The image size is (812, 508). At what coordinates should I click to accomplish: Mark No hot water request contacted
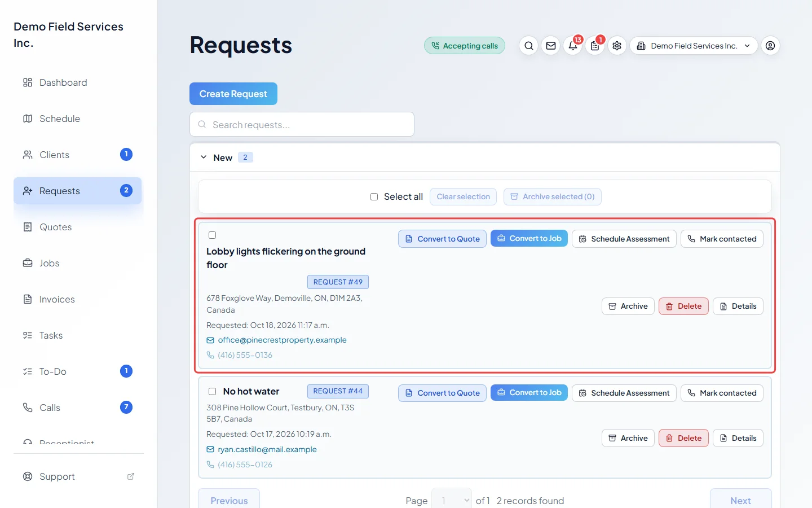722,393
